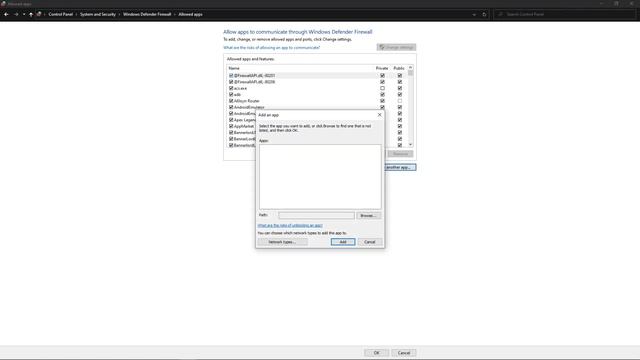Refresh the Allowed apps page

point(484,14)
